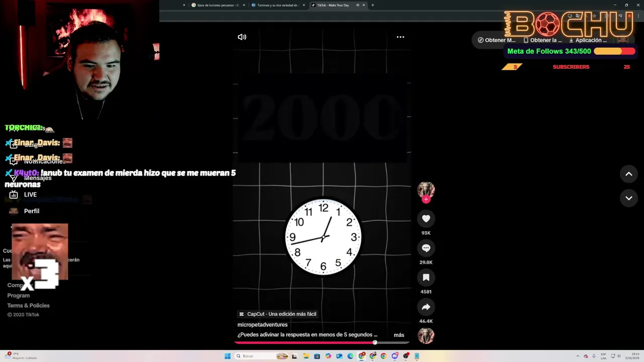Viewport: 644px width, 362px height.
Task: Click the LIVE icon in the sidebar
Action: (14, 195)
